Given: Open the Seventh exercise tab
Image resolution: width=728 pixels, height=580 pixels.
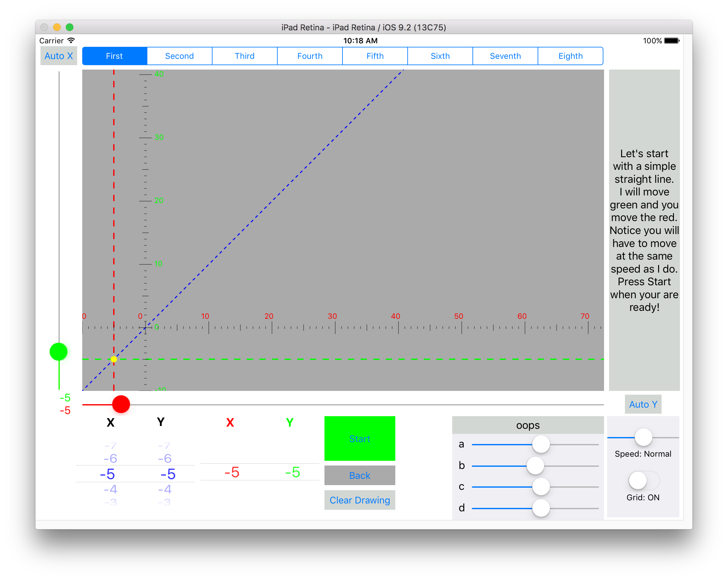Looking at the screenshot, I should (x=505, y=56).
